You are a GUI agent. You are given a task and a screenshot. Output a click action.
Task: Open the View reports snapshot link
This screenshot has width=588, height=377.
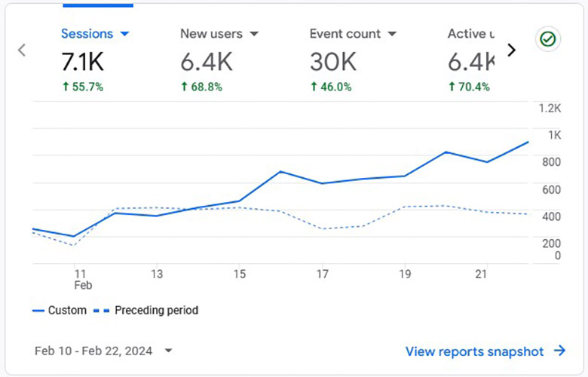474,351
